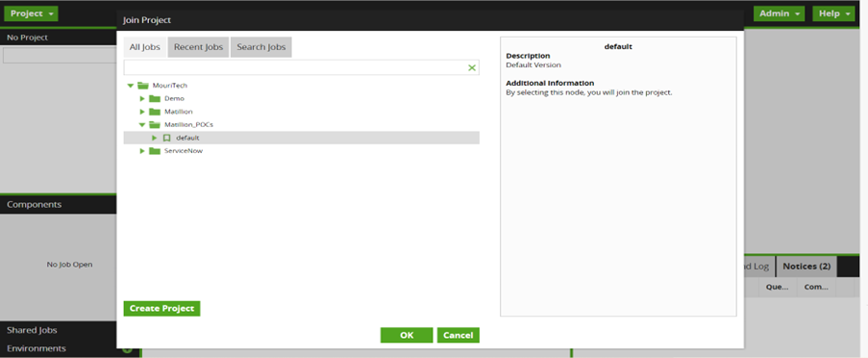The image size is (868, 358).
Task: Open the Notices (2) tab
Action: pos(806,267)
